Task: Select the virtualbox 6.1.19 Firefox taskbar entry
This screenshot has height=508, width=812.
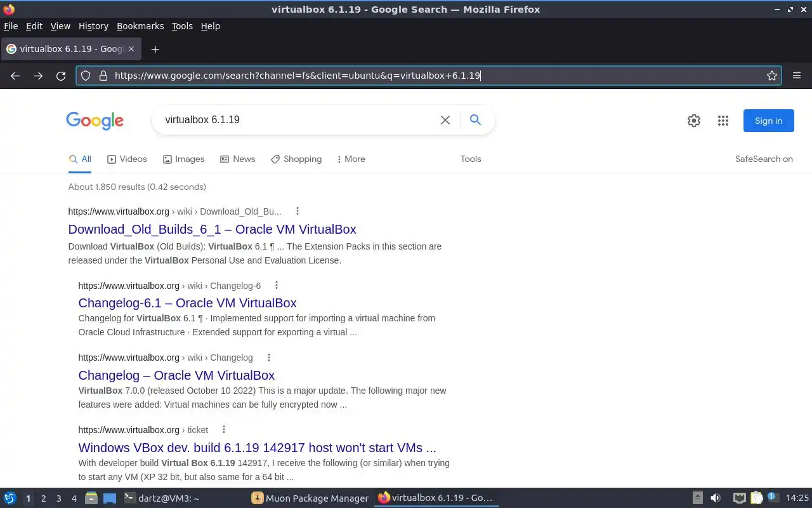Action: (x=436, y=498)
